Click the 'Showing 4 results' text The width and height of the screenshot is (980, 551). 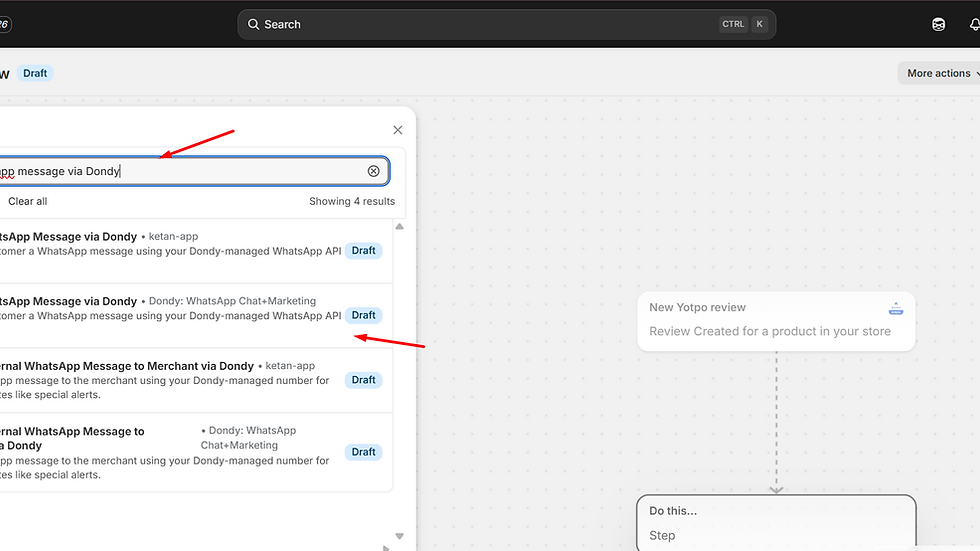click(352, 201)
